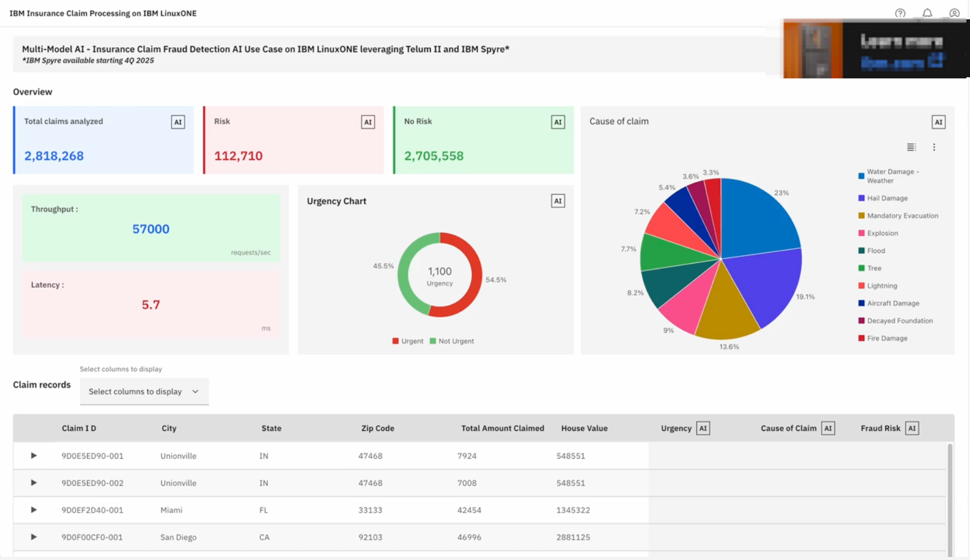Click AI badge on Risk card
Image resolution: width=970 pixels, height=560 pixels.
click(x=368, y=122)
